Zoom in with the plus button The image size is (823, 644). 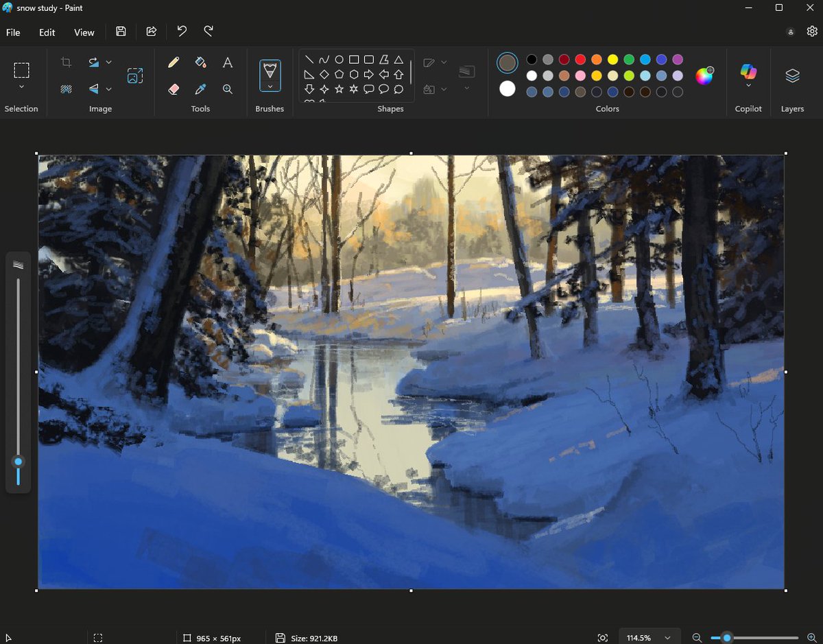(x=811, y=638)
